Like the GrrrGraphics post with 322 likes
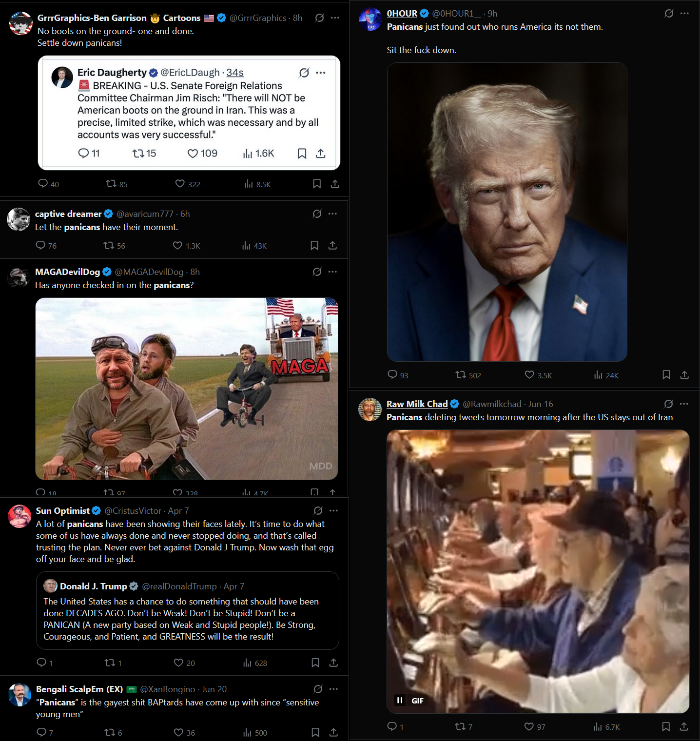This screenshot has height=741, width=700. 188,184
